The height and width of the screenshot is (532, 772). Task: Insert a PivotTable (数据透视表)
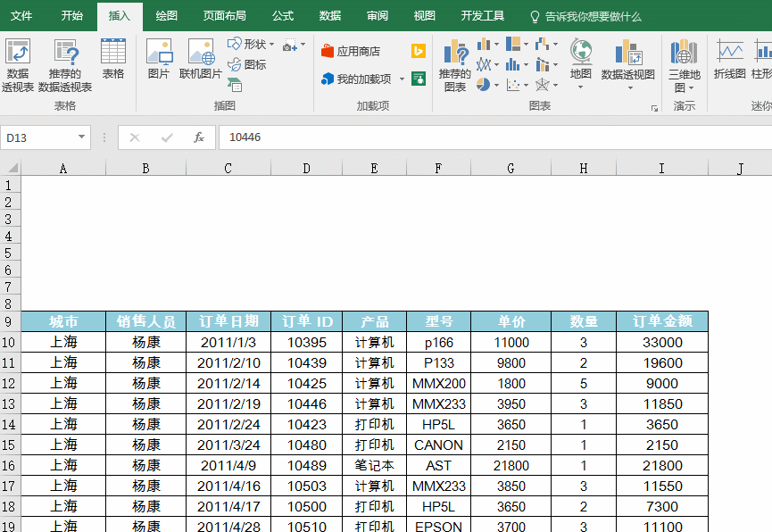pyautogui.click(x=18, y=65)
